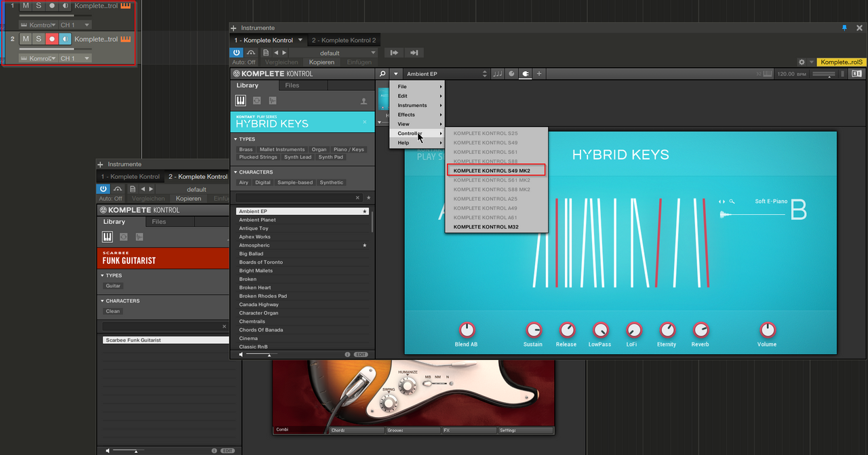Switch to '2 - Komplete Kontrol 2' tab in front window
The height and width of the screenshot is (455, 868).
click(344, 41)
